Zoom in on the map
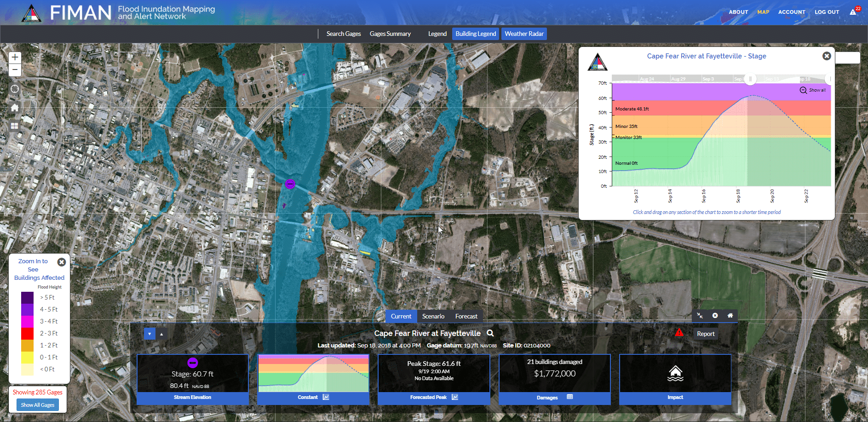Screen dimensions: 868x422 15,57
